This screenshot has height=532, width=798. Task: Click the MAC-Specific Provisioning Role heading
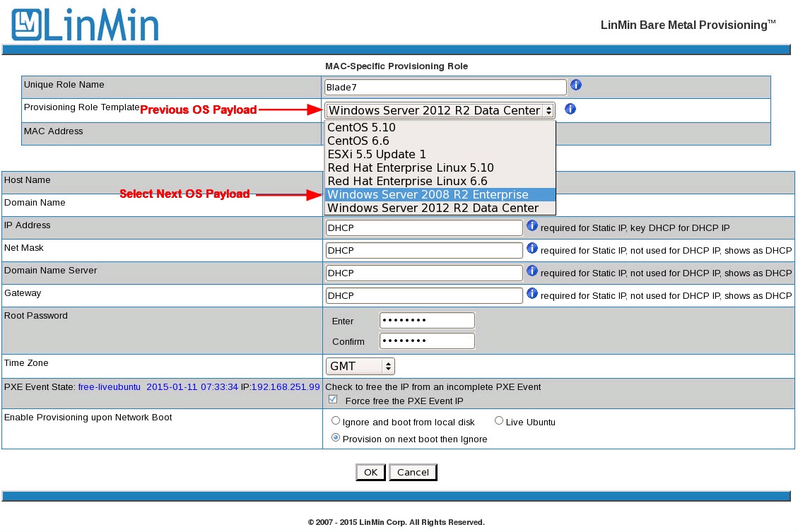coord(397,66)
